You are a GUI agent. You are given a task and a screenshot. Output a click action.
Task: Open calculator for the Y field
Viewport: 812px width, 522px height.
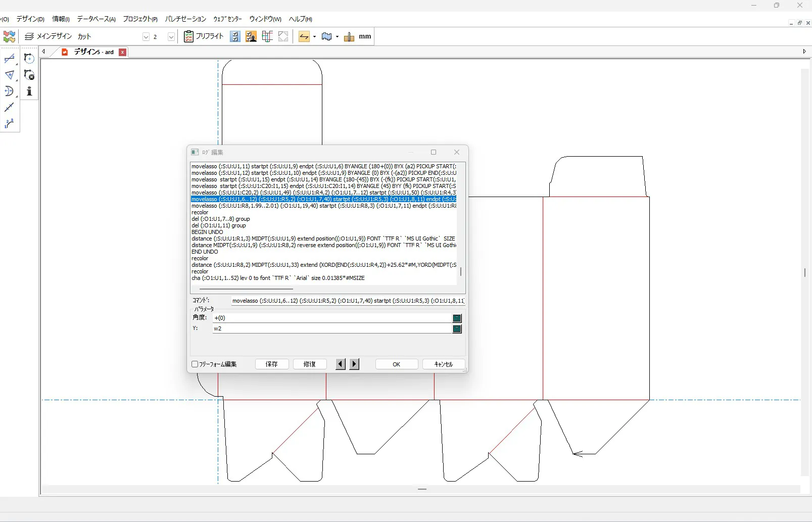click(457, 329)
